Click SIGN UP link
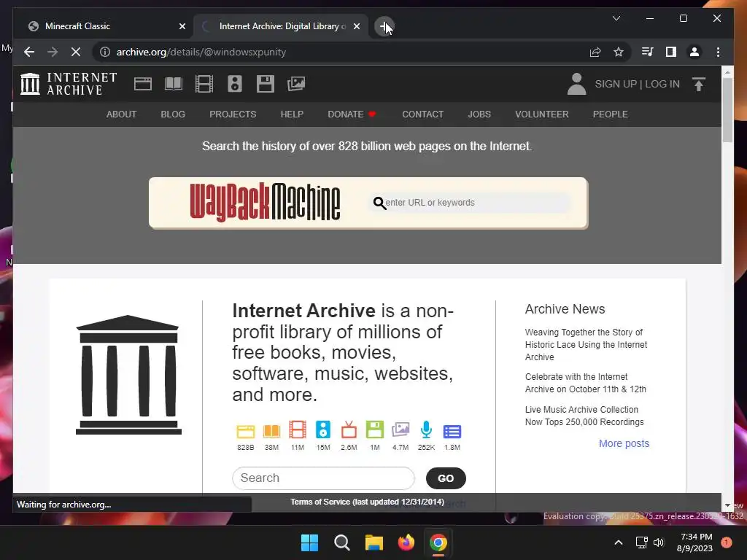 [616, 84]
